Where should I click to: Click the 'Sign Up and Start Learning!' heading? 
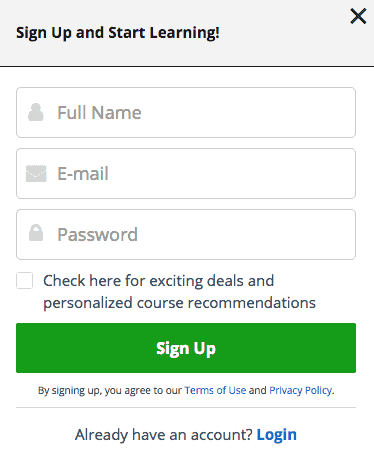(x=118, y=33)
